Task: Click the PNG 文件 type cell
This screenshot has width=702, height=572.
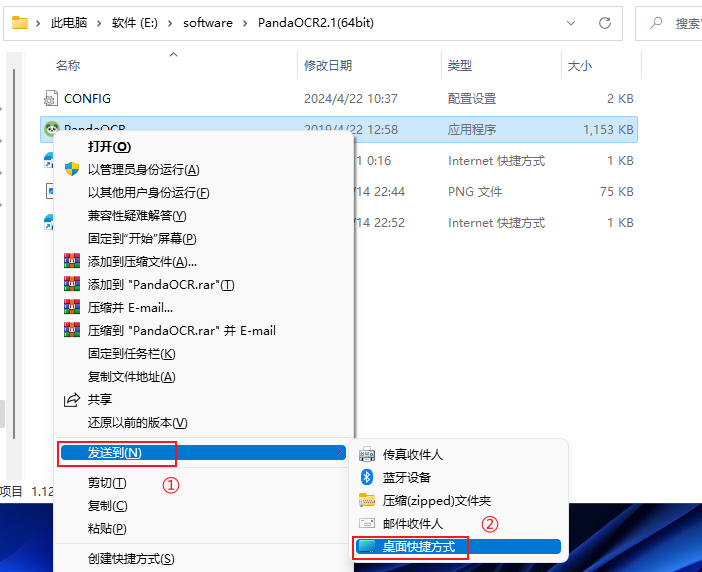Action: click(475, 192)
